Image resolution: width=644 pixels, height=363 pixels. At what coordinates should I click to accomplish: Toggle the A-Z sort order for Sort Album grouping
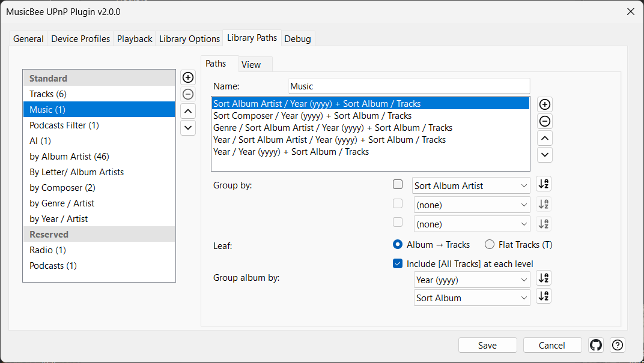[544, 296]
